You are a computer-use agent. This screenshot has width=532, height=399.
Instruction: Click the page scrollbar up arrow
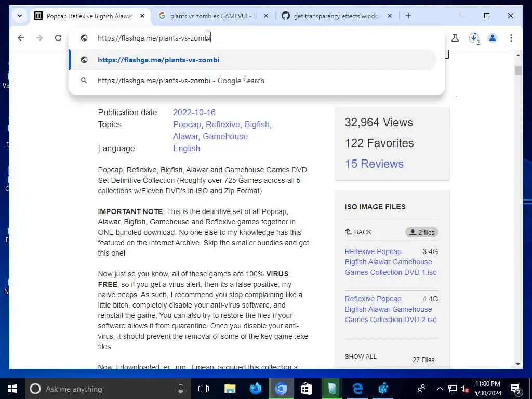518,55
